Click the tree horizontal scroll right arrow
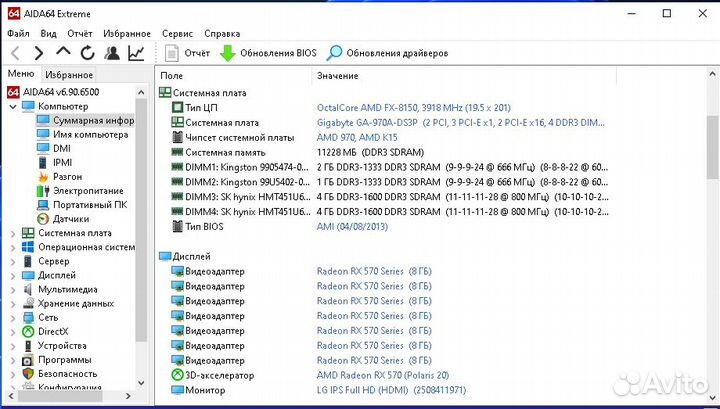 [128, 396]
